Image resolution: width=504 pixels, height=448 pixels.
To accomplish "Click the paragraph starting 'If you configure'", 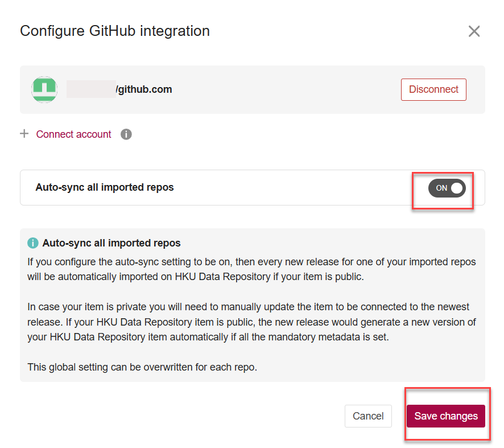I will 251,269.
